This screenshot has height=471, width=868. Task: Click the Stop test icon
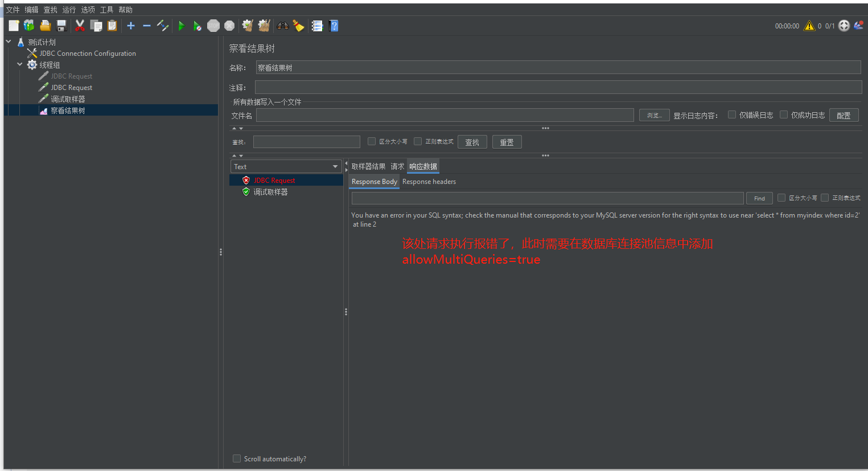click(213, 26)
